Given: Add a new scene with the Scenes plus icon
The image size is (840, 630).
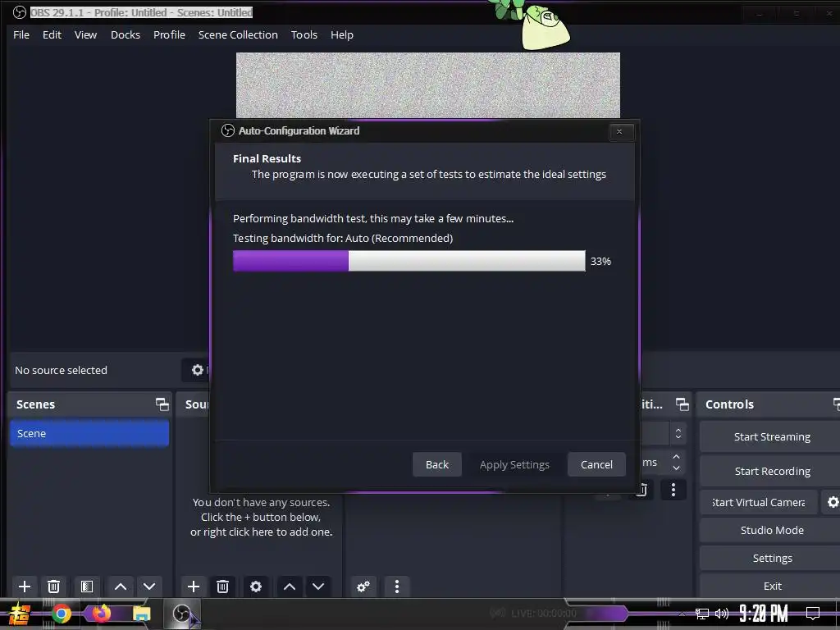Looking at the screenshot, I should point(24,587).
